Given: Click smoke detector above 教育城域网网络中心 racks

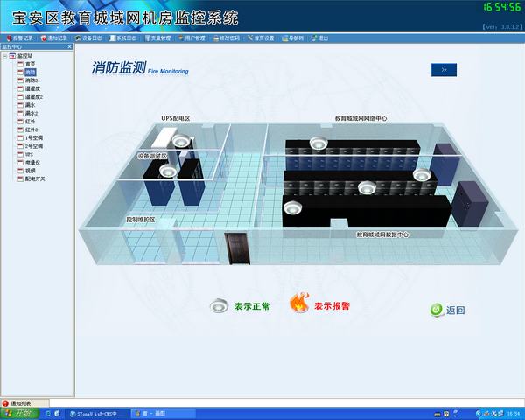Looking at the screenshot, I should coord(317,143).
